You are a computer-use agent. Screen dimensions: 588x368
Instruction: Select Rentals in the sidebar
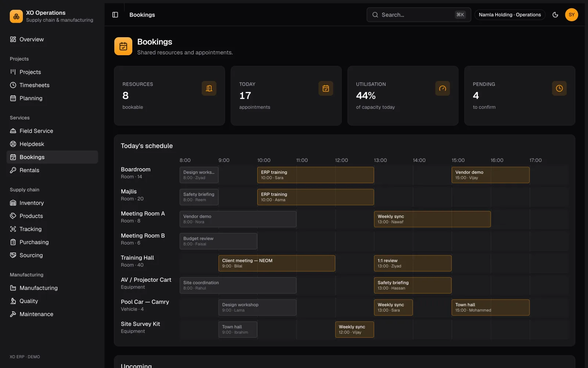point(52,170)
